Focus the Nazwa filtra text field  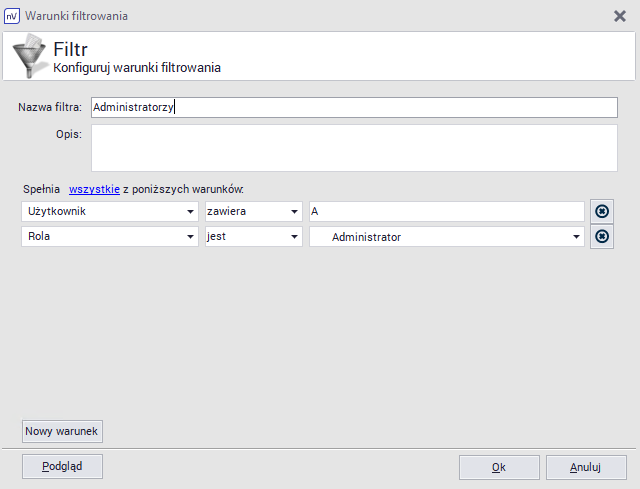pos(353,108)
